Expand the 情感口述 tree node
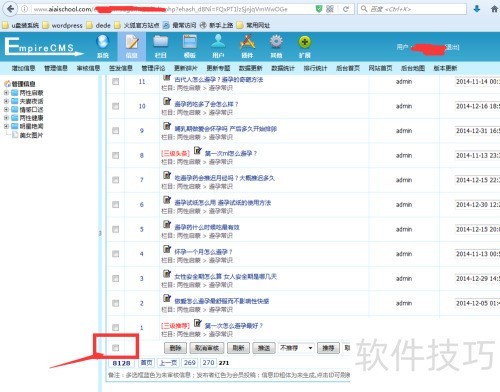The height and width of the screenshot is (392, 500). [x=6, y=109]
